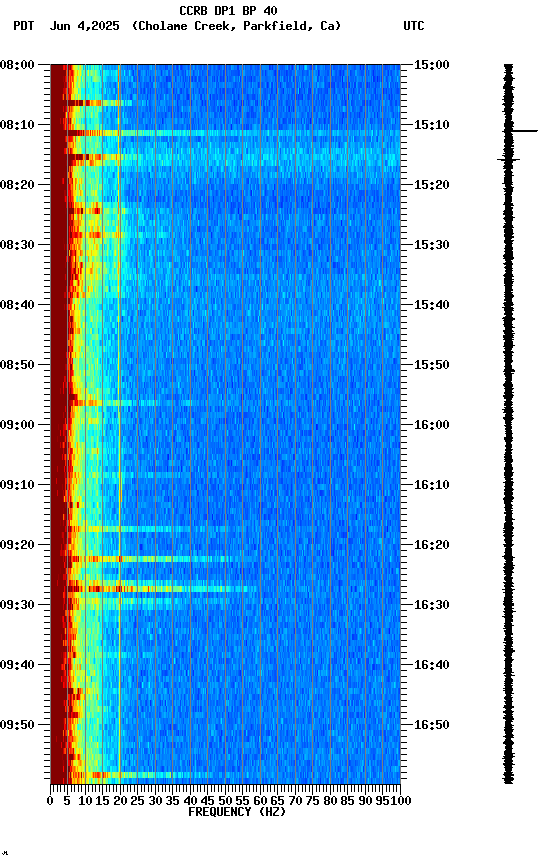Click the 40 Hz frequency axis label
Image resolution: width=552 pixels, height=864 pixels.
coord(190,801)
